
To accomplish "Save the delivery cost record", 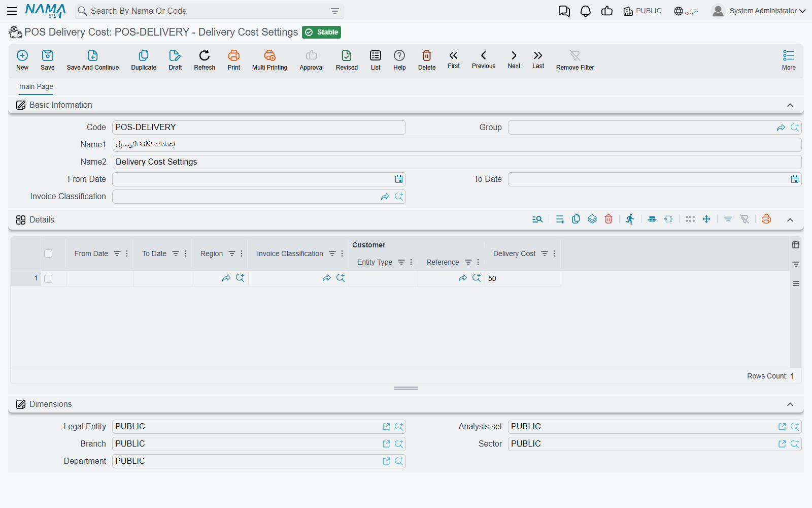I will [x=48, y=60].
